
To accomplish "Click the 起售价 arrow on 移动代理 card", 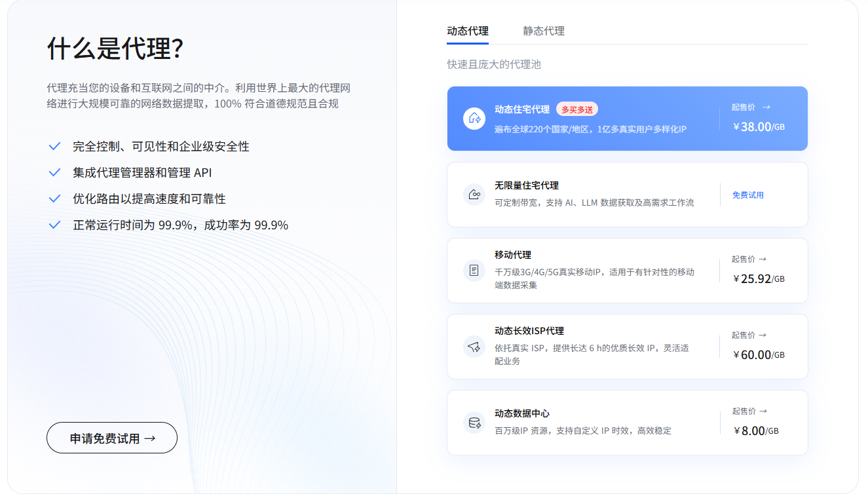I will coord(763,259).
